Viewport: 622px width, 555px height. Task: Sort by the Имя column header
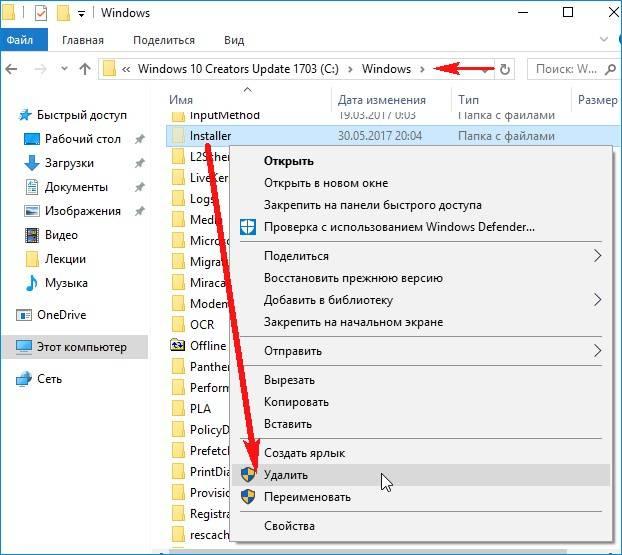coord(181,100)
